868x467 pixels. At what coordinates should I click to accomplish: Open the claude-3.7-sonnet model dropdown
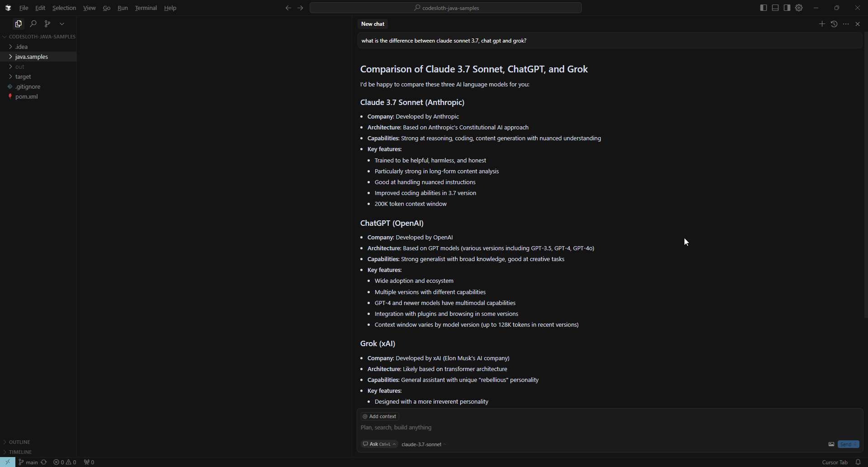pyautogui.click(x=424, y=444)
